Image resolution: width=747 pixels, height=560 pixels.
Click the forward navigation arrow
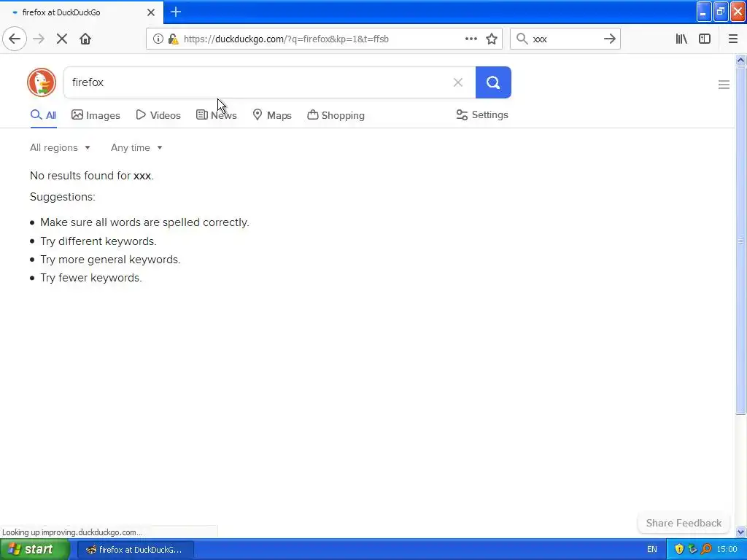(x=39, y=39)
